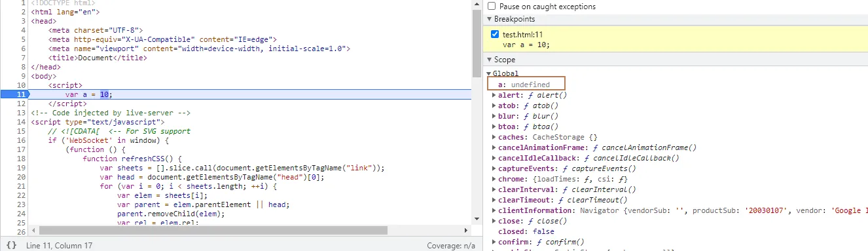Collapse the Global scope tree
868x251 pixels.
tap(489, 73)
